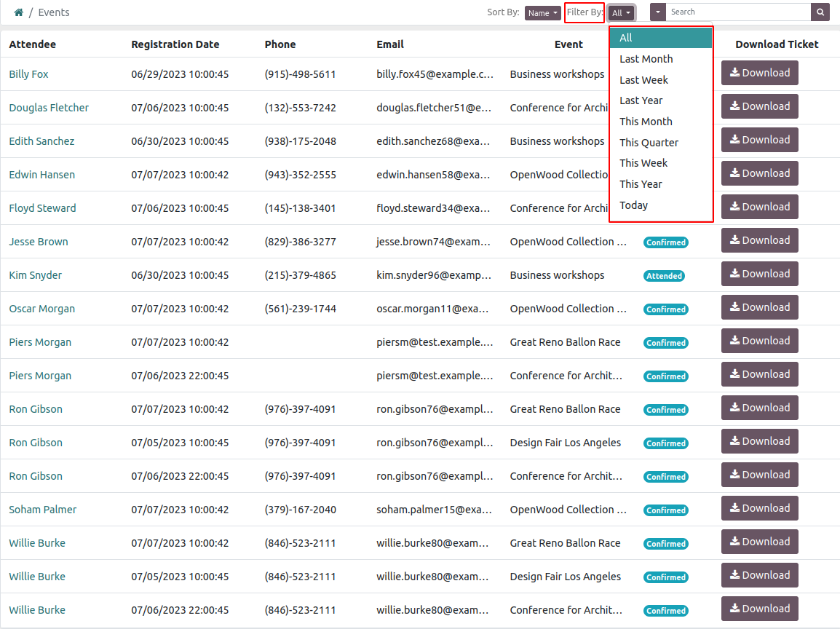Open attendee Soham Palmer
Image resolution: width=840 pixels, height=629 pixels.
(43, 510)
